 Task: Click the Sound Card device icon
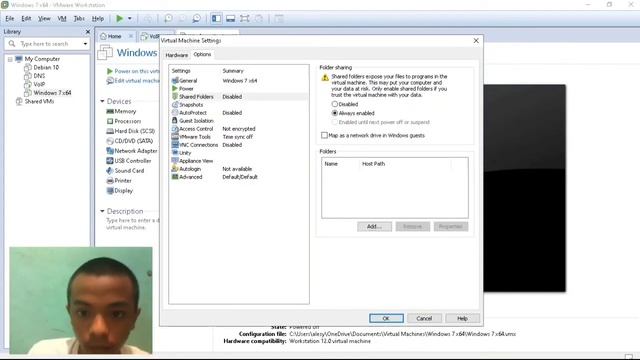pyautogui.click(x=110, y=171)
